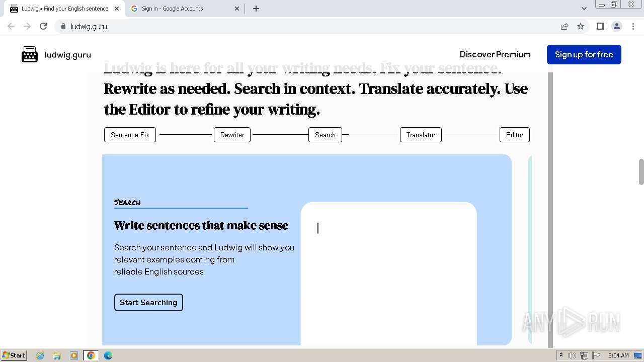Bookmark this tab with star icon
Viewport: 644px width, 362px height.
click(581, 26)
